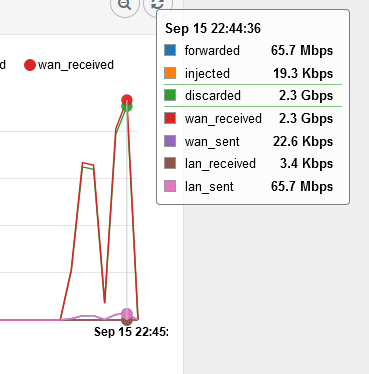Click the brown lan_received data point marker
369x374 pixels.
click(x=127, y=322)
